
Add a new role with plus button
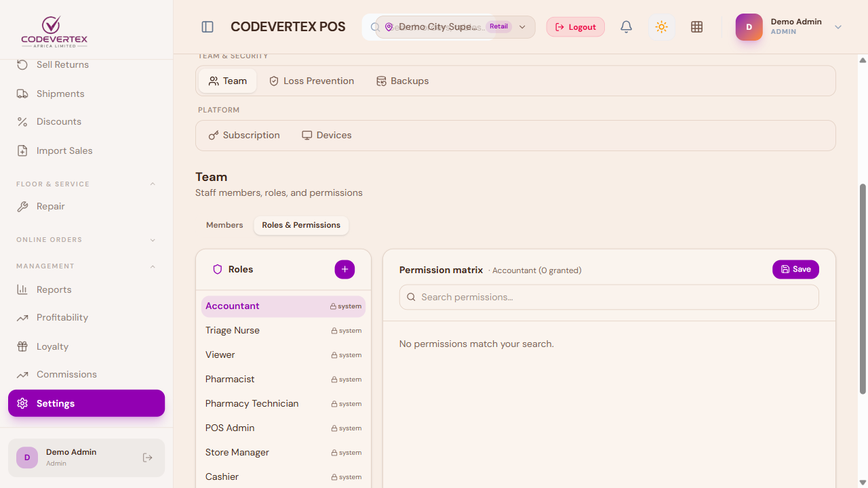pyautogui.click(x=344, y=269)
